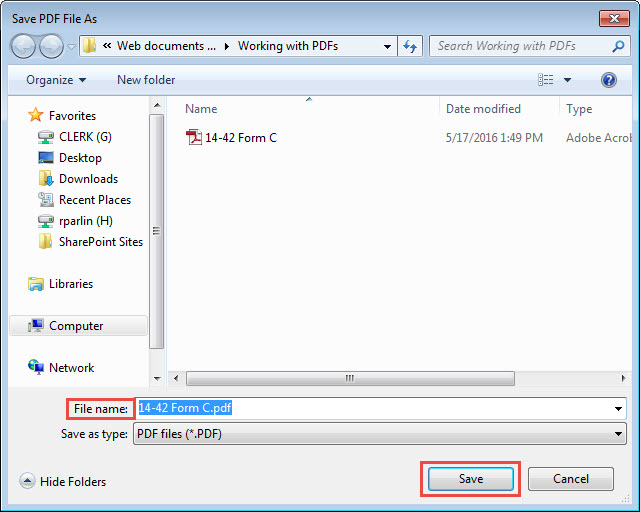This screenshot has width=640, height=512.
Task: Click the search magnifier icon
Action: (x=619, y=46)
